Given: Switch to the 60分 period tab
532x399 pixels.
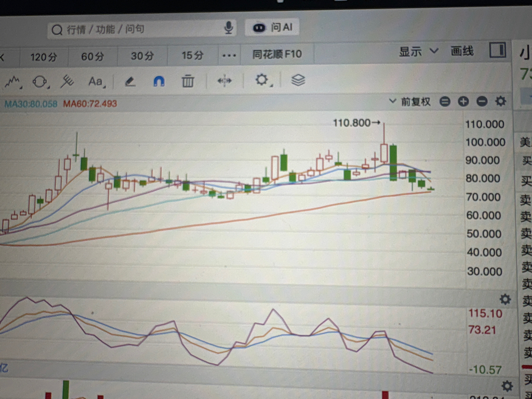Looking at the screenshot, I should point(92,56).
